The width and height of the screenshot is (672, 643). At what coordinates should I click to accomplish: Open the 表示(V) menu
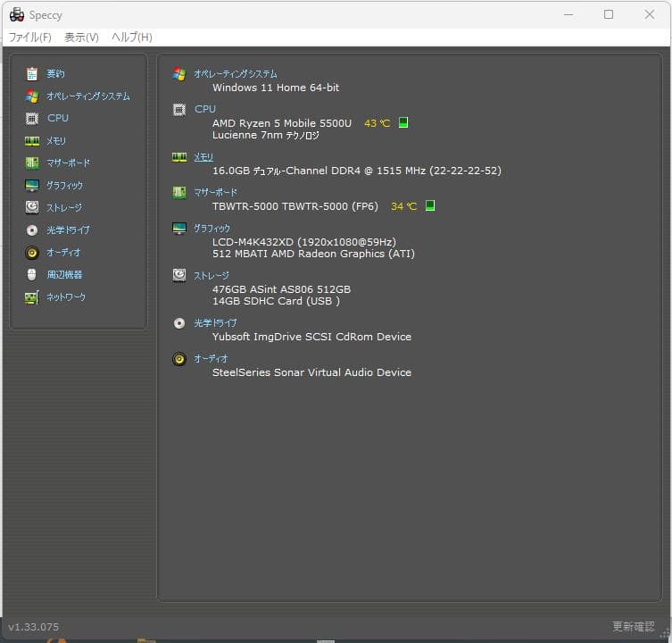(x=81, y=38)
